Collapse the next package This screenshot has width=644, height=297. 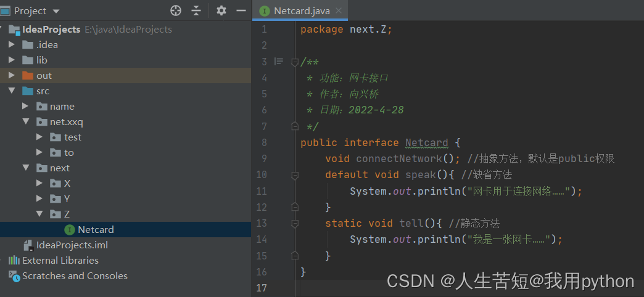pyautogui.click(x=25, y=168)
